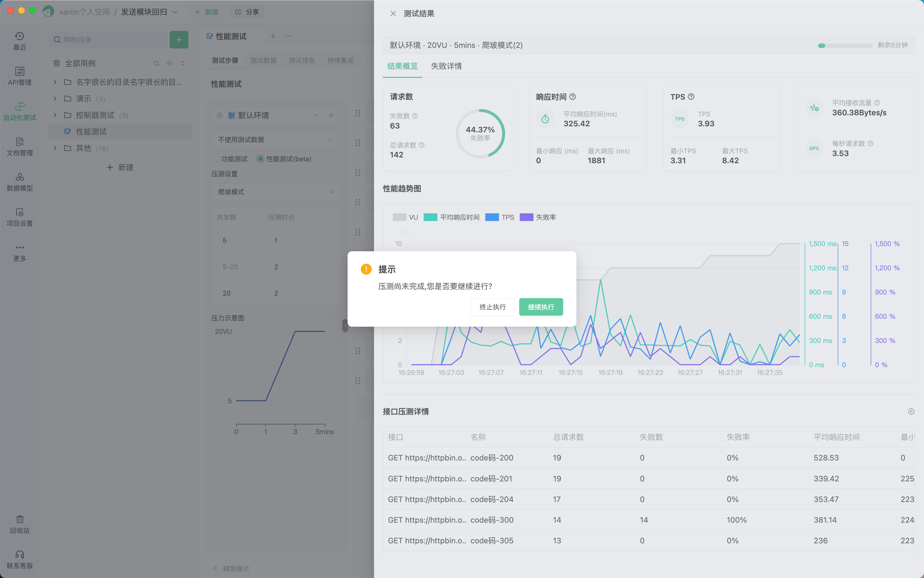
Task: Open 爬坡模式 mode dropdown
Action: pos(276,192)
